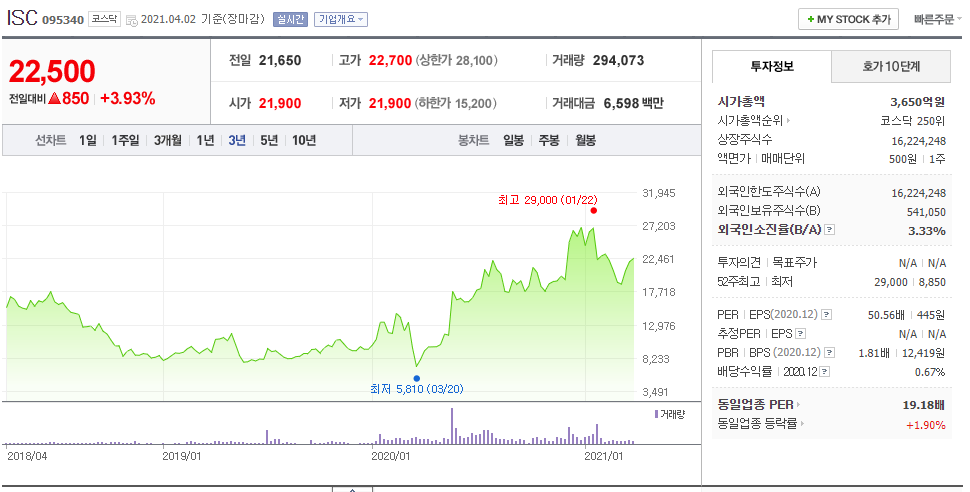The width and height of the screenshot is (970, 492).
Task: Click the 3.33% foreign ownership ratio
Action: (927, 231)
